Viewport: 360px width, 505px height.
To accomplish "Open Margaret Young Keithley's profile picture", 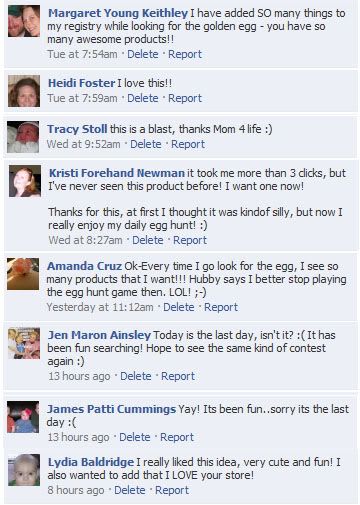I will click(x=24, y=21).
